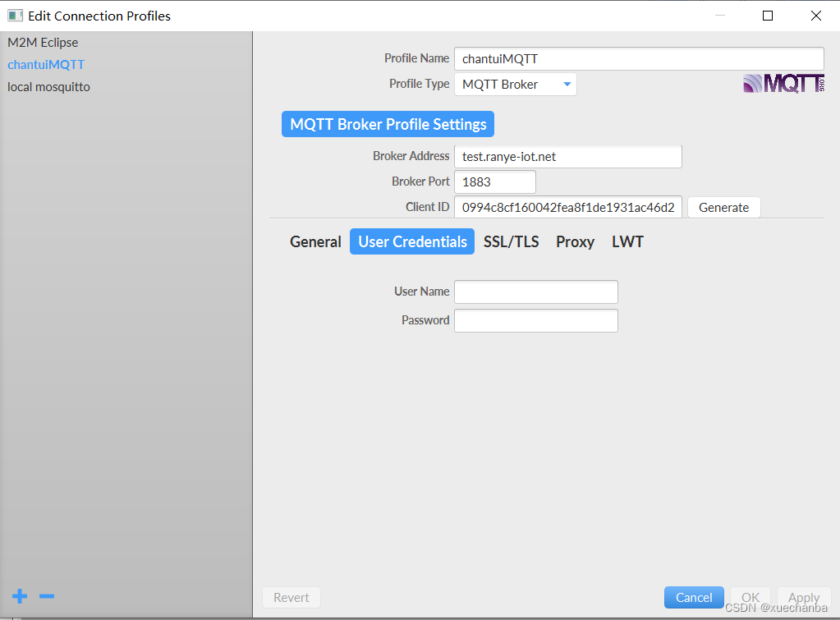This screenshot has width=840, height=620.
Task: Select the chantuiMQTT connection profile
Action: [46, 64]
